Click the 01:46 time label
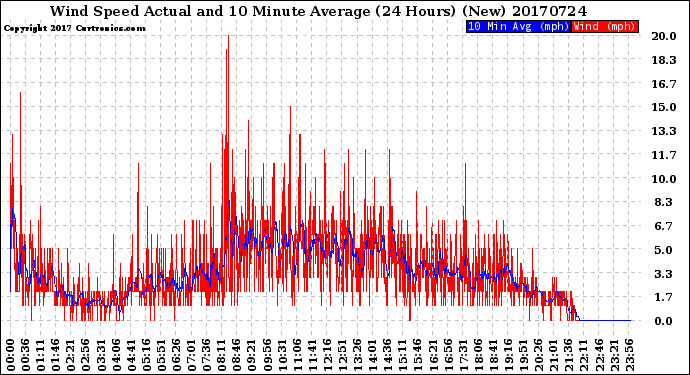690x375 pixels. [x=55, y=355]
